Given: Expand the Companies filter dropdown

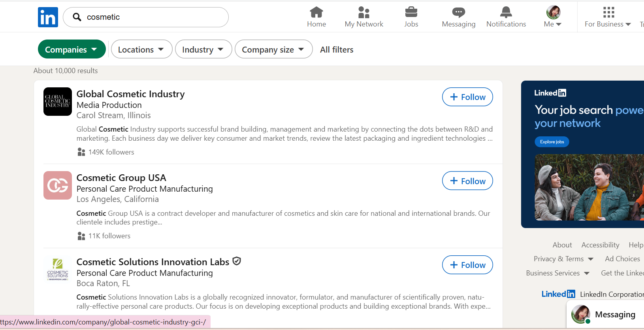Looking at the screenshot, I should pos(72,49).
